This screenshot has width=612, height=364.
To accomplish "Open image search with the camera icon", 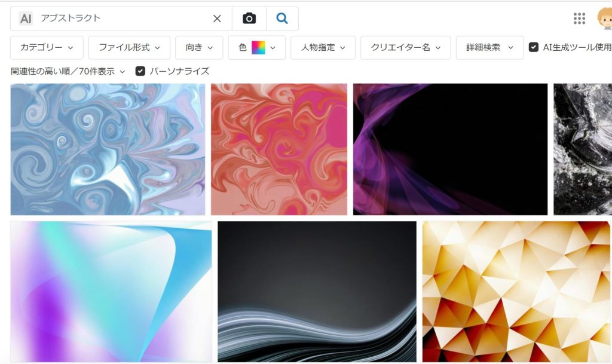I will coord(249,19).
